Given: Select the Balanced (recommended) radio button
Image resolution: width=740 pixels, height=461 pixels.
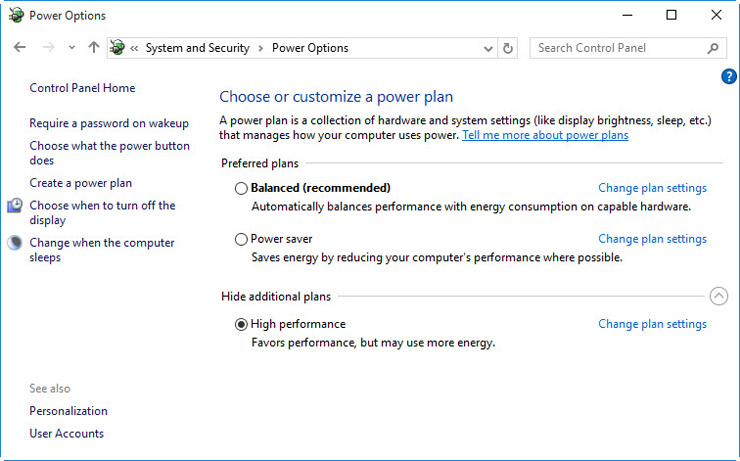Looking at the screenshot, I should click(241, 189).
